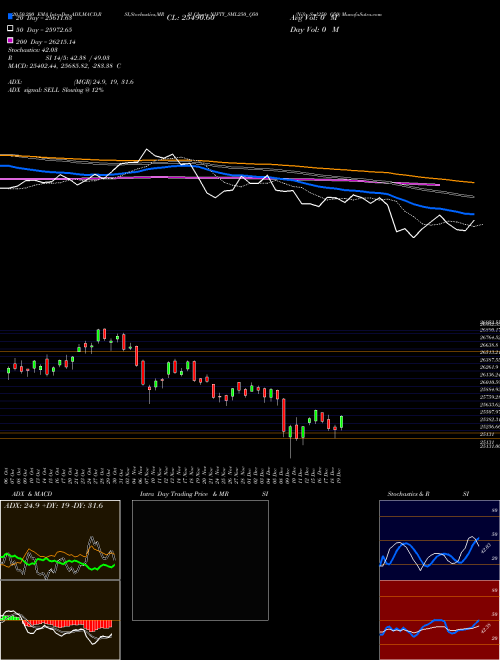Select the '20 Day - 25611.83' legend text

pos(44,18)
